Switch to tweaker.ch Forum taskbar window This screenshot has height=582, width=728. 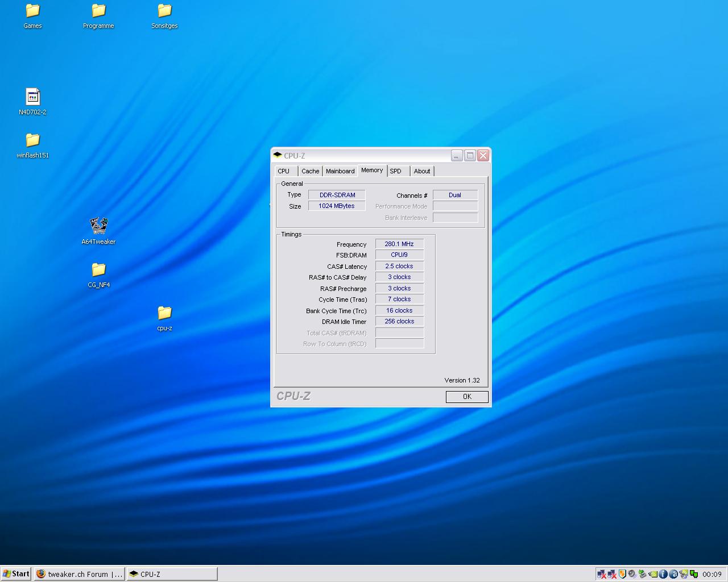click(x=79, y=574)
